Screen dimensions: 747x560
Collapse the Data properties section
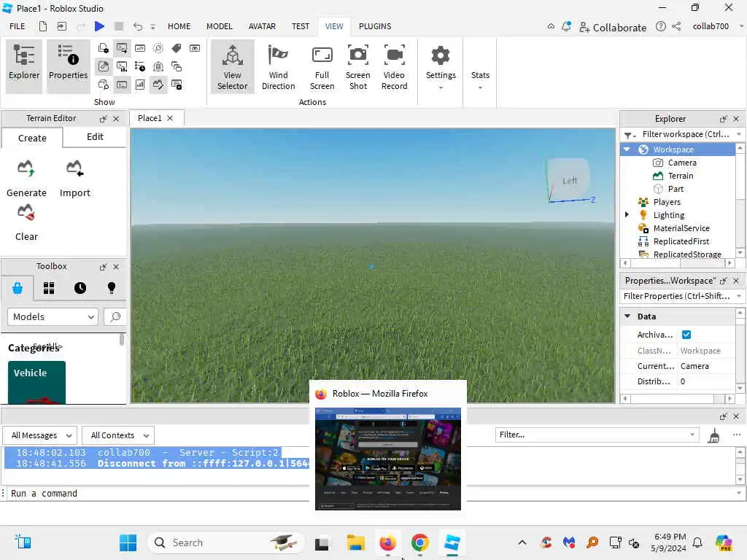[x=627, y=316]
